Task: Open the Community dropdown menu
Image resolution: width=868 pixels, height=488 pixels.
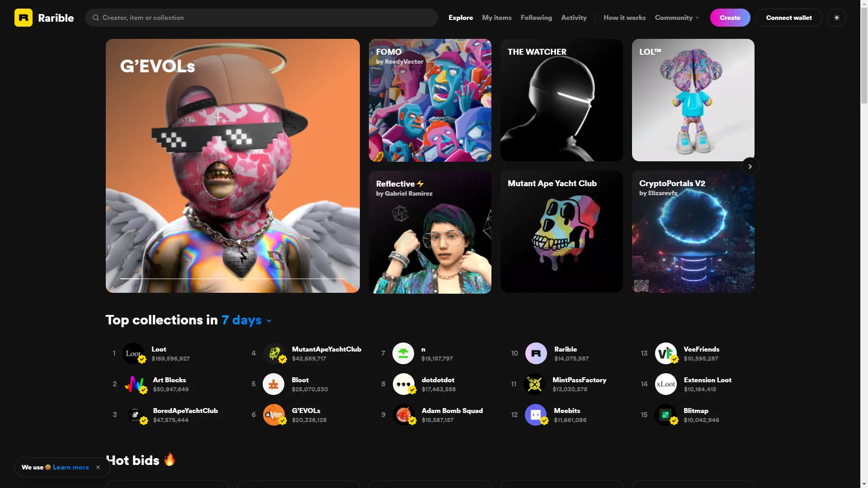Action: (x=676, y=18)
